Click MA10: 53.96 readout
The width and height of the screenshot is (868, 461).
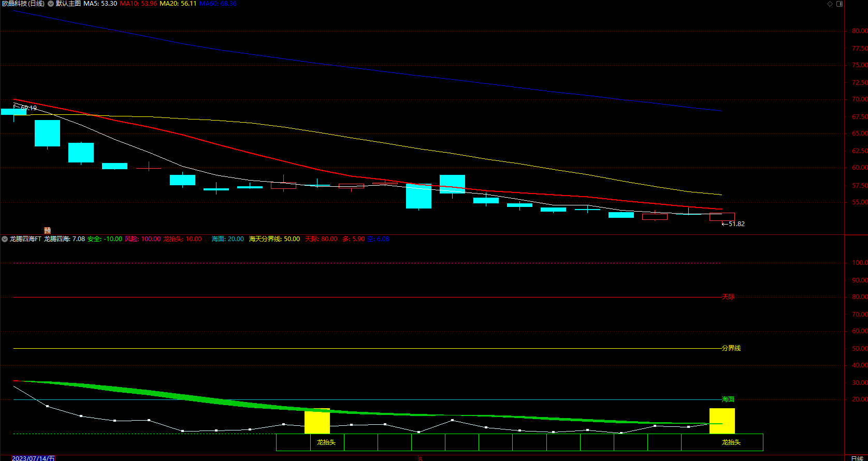pyautogui.click(x=138, y=4)
